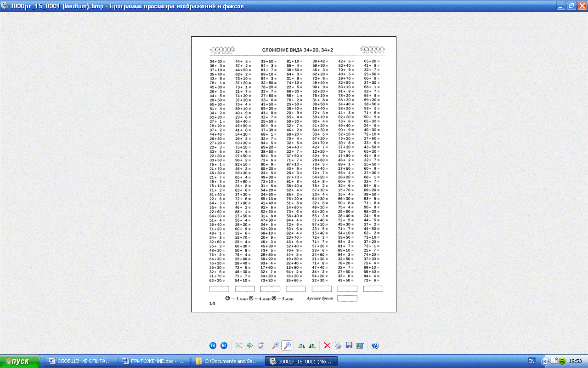Expand hidden system tray icons

(x=545, y=362)
